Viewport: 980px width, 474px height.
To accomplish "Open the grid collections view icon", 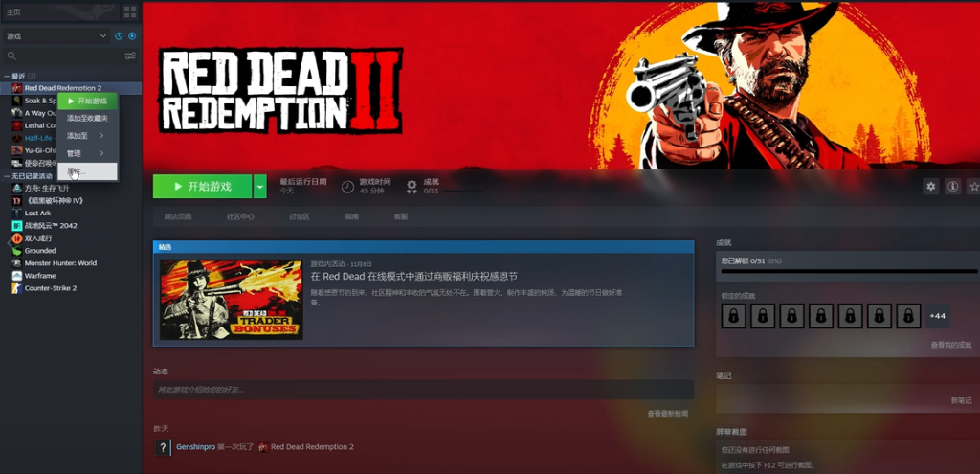I will click(130, 11).
